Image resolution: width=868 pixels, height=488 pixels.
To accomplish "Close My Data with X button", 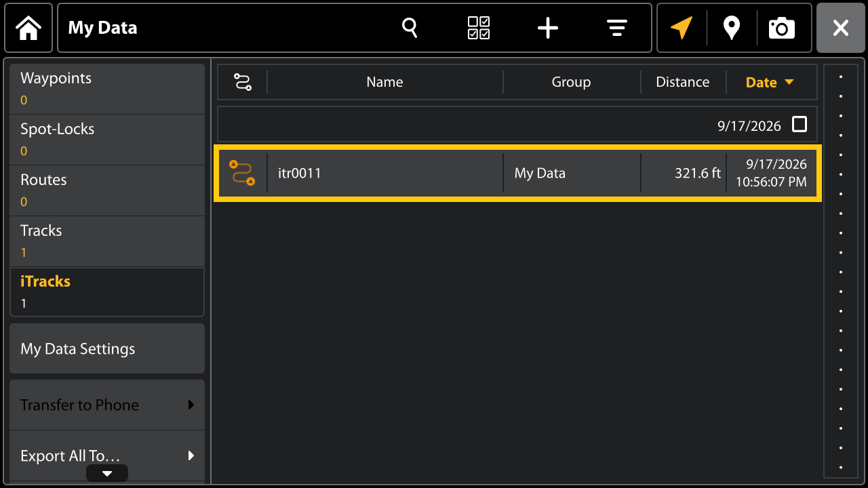I will point(840,28).
